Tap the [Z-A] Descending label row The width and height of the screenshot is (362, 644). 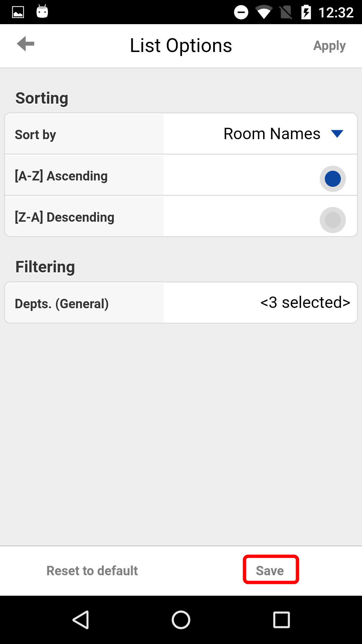point(181,217)
